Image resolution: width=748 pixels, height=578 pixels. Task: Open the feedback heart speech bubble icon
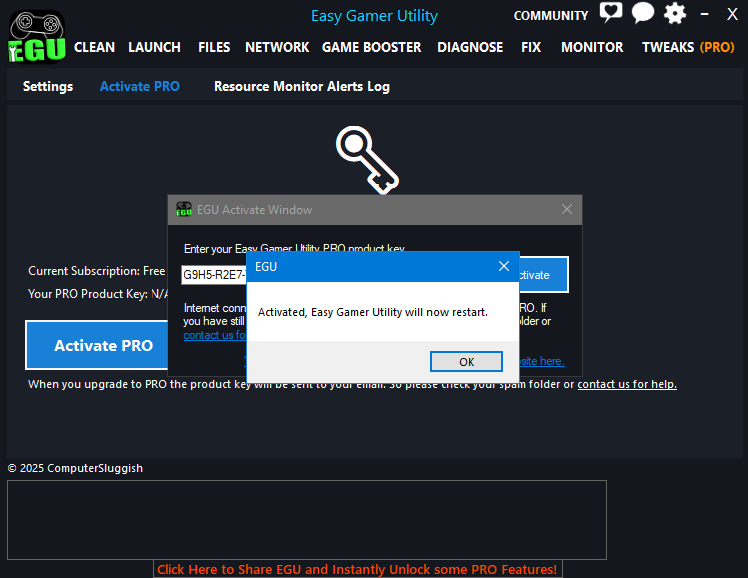[611, 12]
